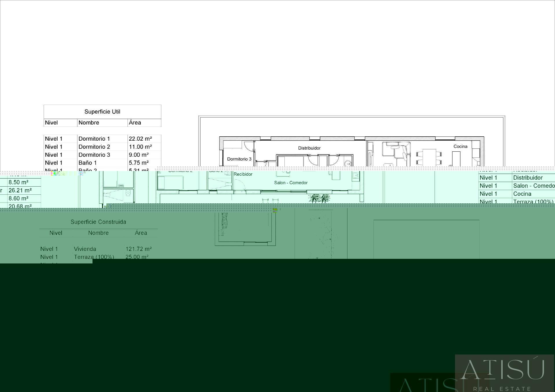
Task: Click the Salon - Comedor room label
Action: tap(291, 183)
